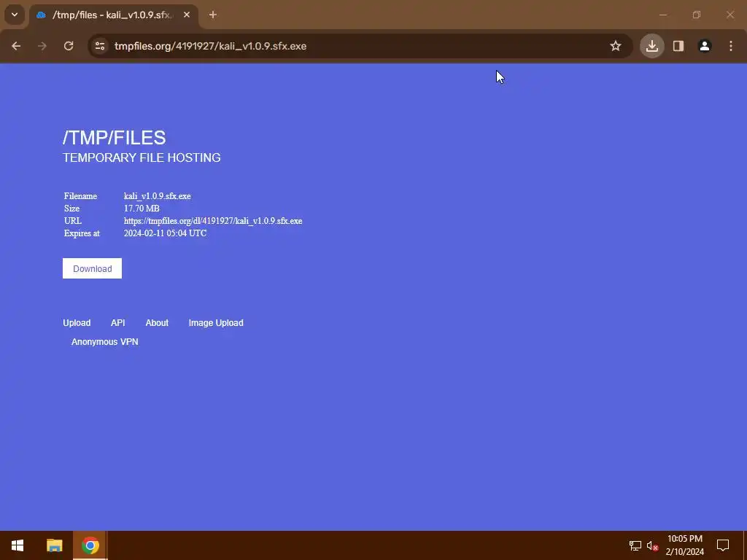Click the Expires at label
747x560 pixels.
82,233
